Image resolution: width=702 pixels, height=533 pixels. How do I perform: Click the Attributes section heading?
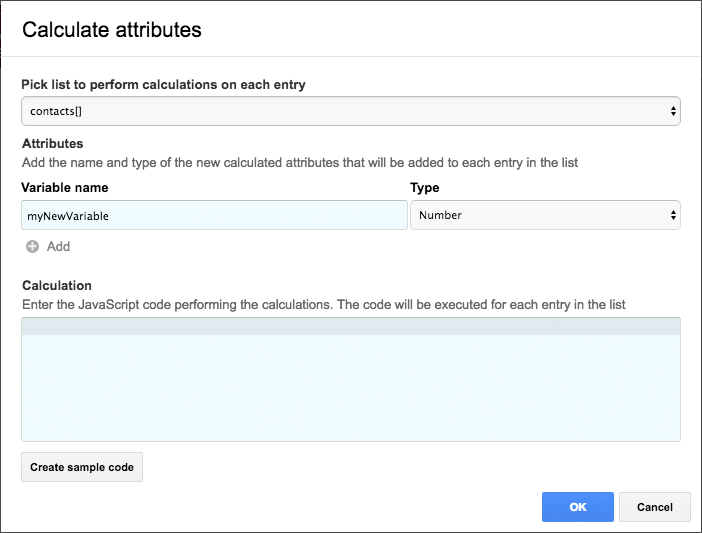[52, 143]
